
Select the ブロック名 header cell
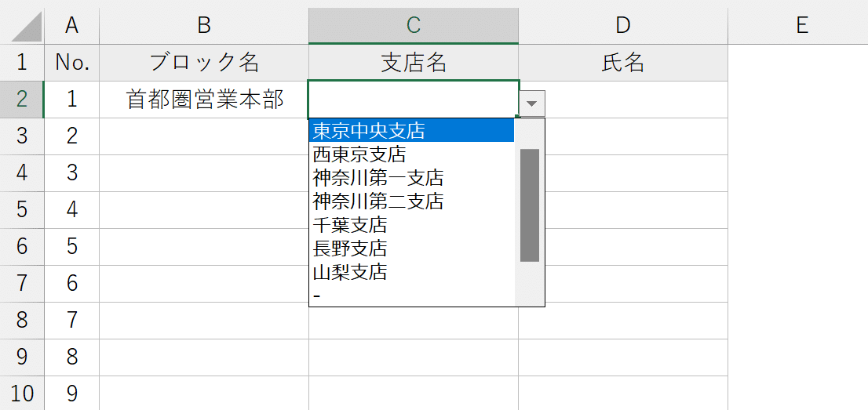[204, 63]
